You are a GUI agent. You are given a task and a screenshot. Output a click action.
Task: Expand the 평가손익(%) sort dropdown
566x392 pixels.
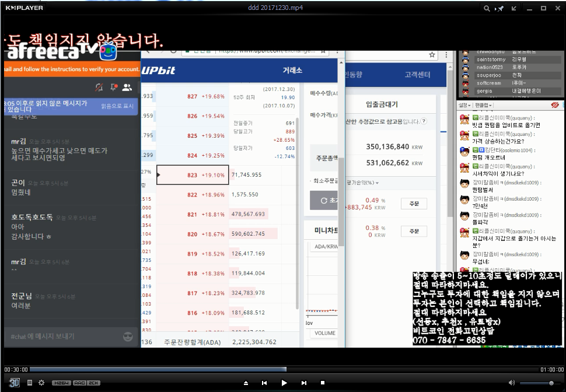click(x=362, y=183)
